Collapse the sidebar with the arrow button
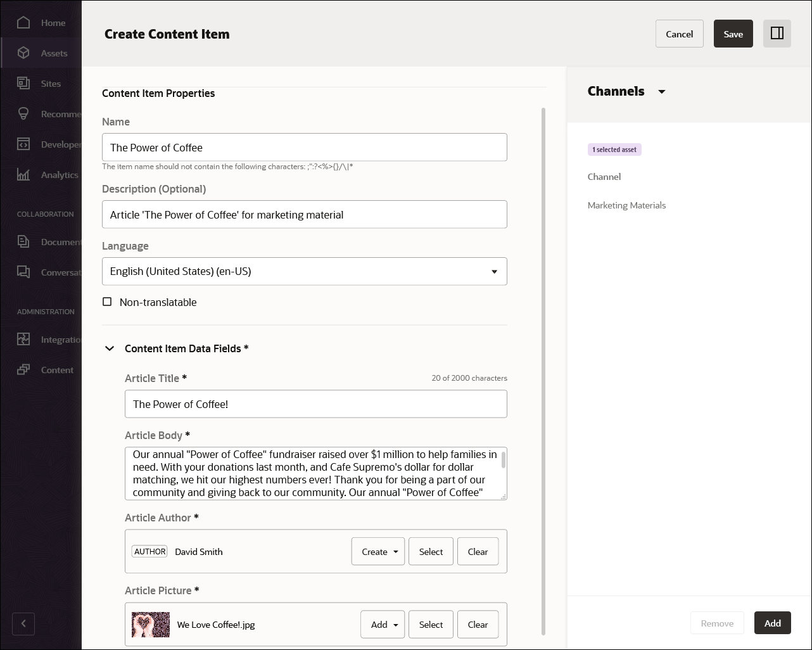 [23, 623]
